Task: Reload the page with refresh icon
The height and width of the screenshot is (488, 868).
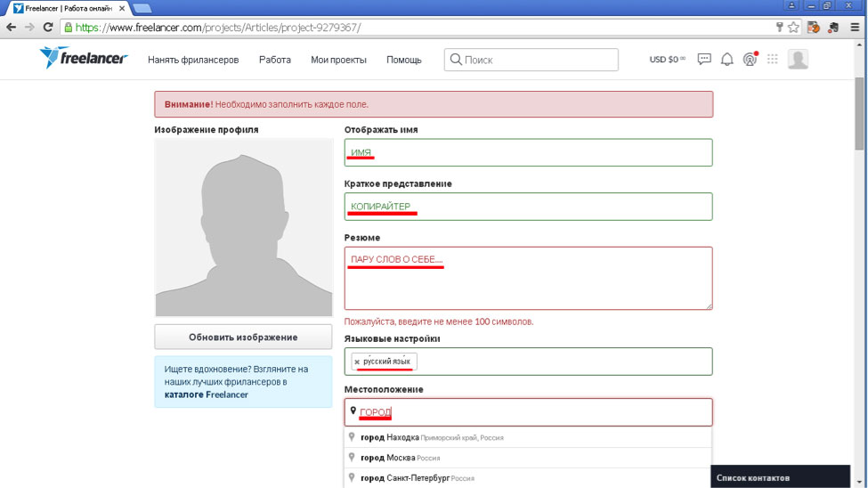Action: click(x=48, y=27)
